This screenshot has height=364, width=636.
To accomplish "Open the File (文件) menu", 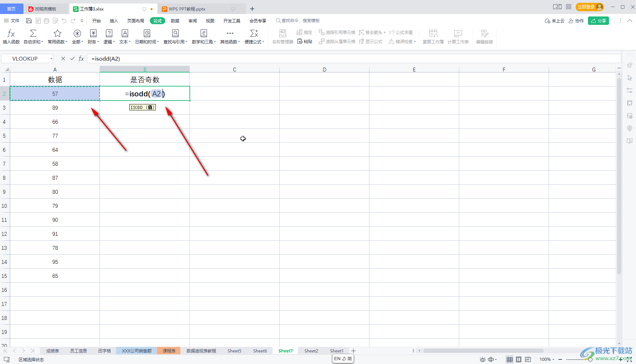I will [12, 21].
